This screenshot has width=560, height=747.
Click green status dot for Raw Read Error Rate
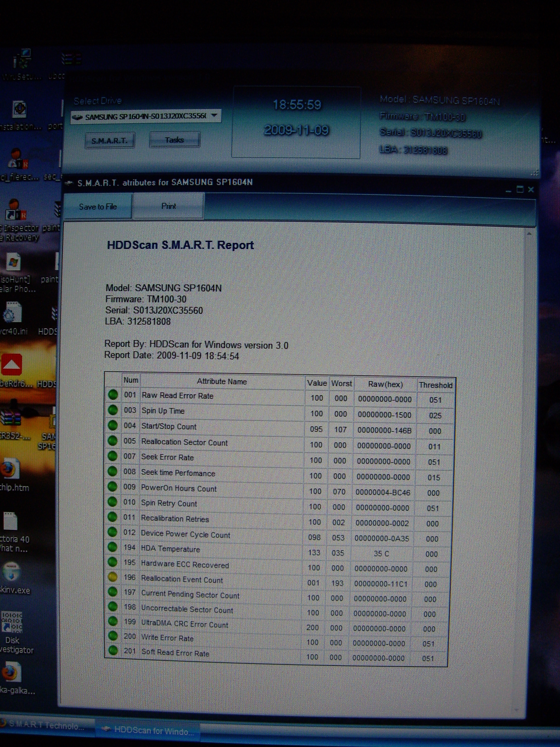(x=113, y=394)
